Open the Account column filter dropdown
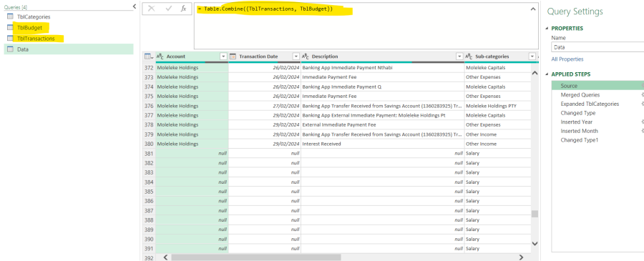The image size is (644, 261). tap(223, 56)
